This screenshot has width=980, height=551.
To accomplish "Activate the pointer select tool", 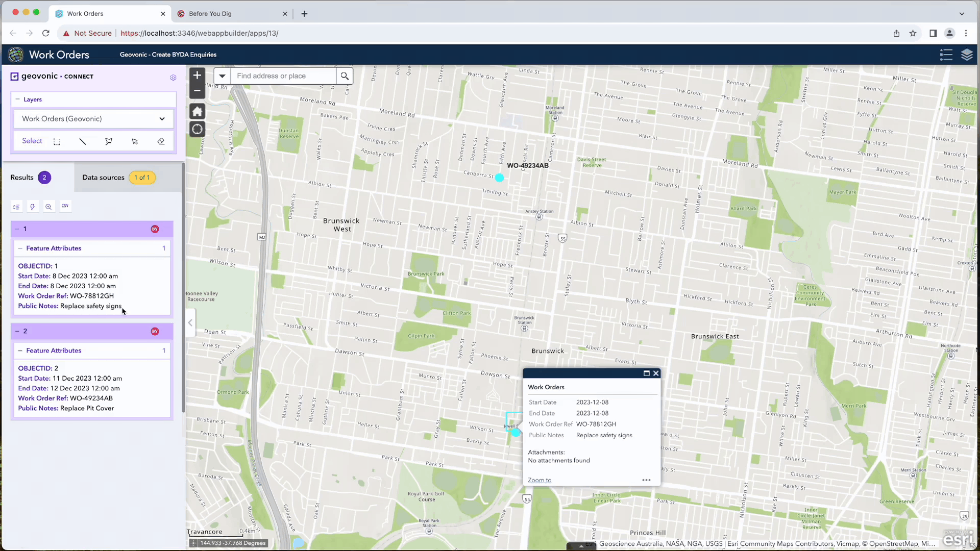I will [135, 141].
